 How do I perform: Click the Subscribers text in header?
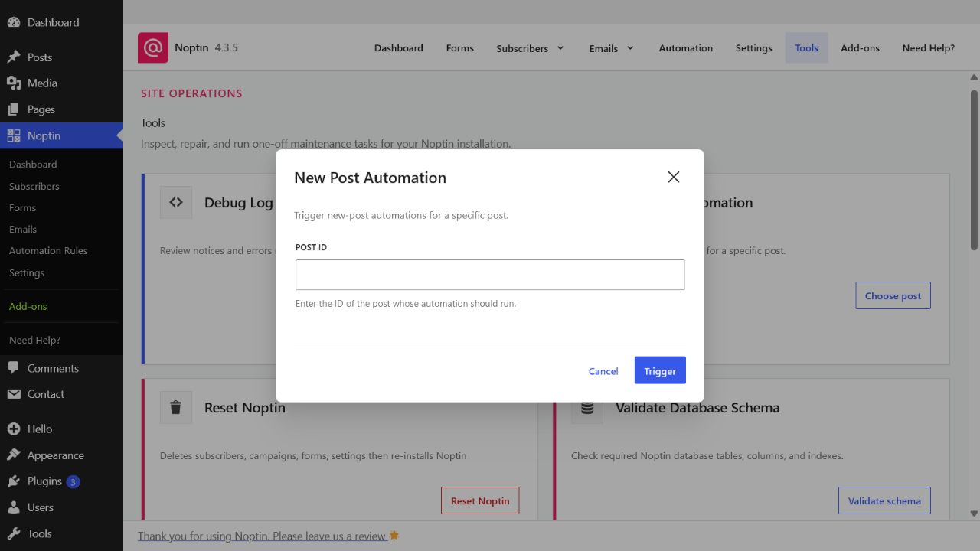click(522, 48)
